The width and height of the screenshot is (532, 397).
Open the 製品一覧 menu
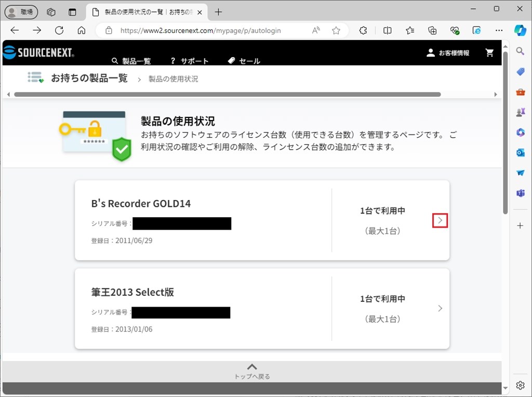pos(131,61)
